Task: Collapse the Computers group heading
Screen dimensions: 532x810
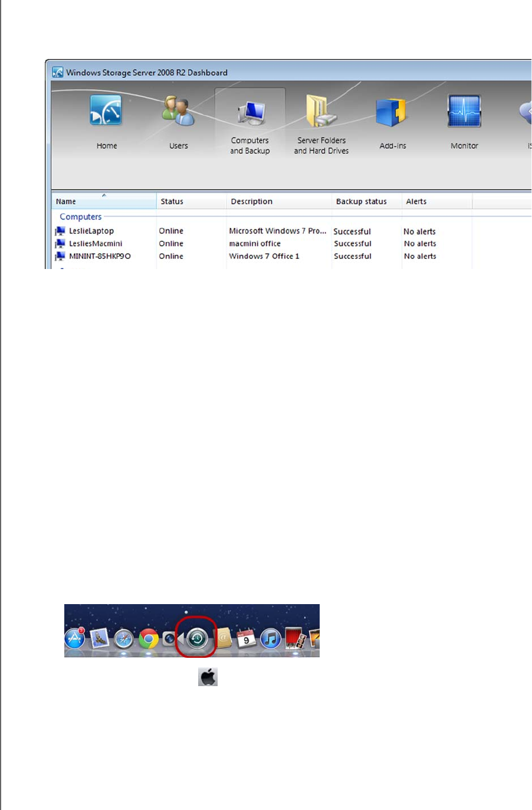Action: (81, 217)
